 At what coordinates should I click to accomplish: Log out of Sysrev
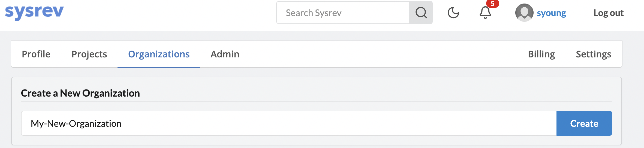608,13
